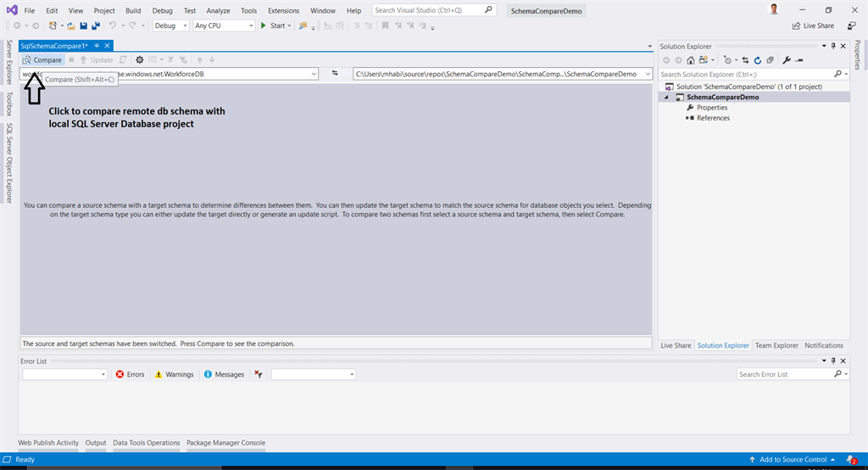
Task: Click the filter icon in compare toolbar
Action: pos(171,60)
